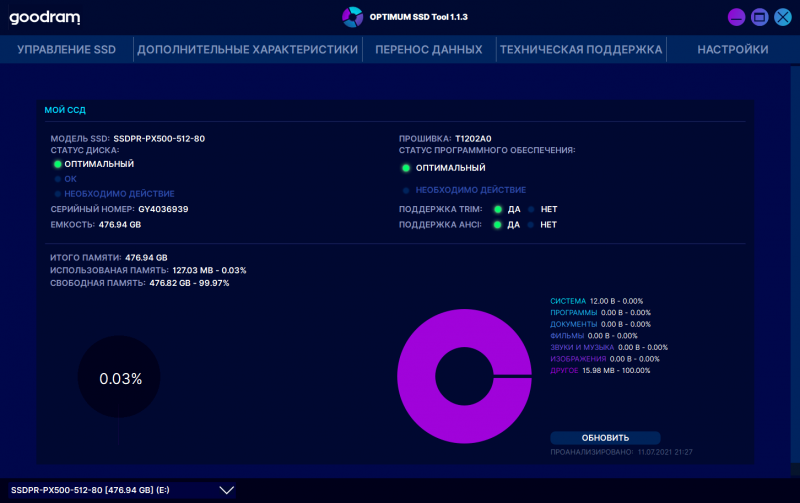Select software status НЕОБХОДИМО ДЕЙСТВИЕ indicator
The image size is (800, 503).
(406, 190)
